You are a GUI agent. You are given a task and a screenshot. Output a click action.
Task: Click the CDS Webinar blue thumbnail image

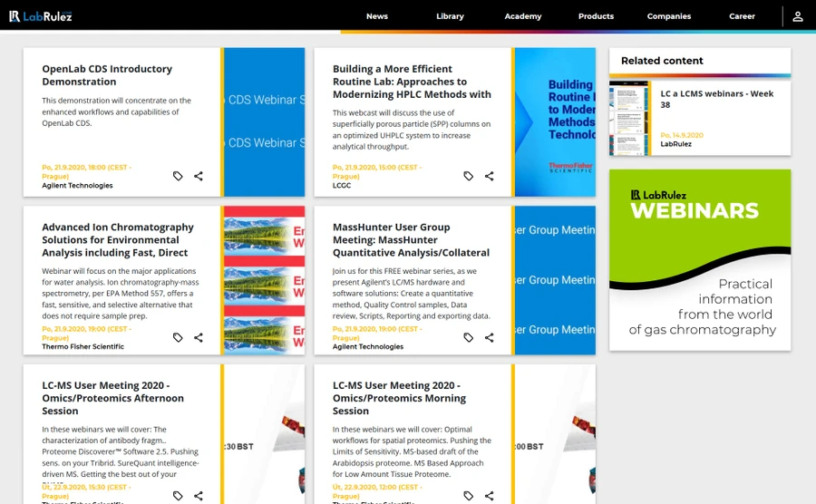click(265, 122)
